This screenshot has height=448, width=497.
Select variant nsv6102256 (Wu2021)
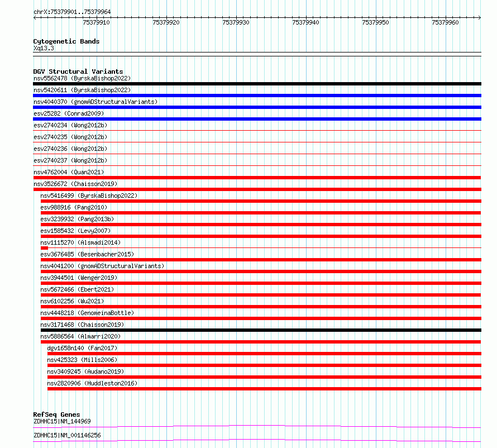72,301
